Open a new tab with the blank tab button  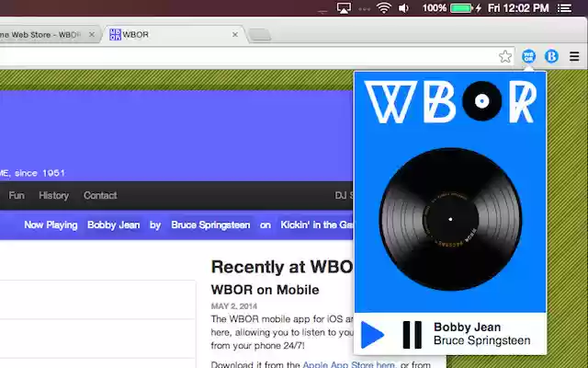pyautogui.click(x=259, y=35)
